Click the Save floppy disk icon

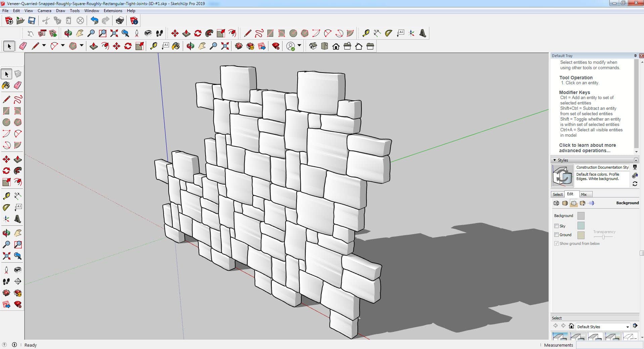(x=32, y=21)
